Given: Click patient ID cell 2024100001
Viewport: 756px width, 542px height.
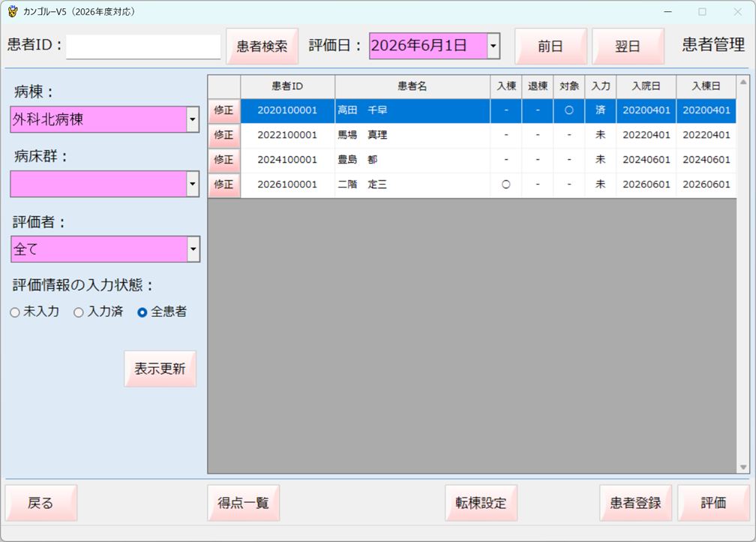Looking at the screenshot, I should pyautogui.click(x=287, y=160).
